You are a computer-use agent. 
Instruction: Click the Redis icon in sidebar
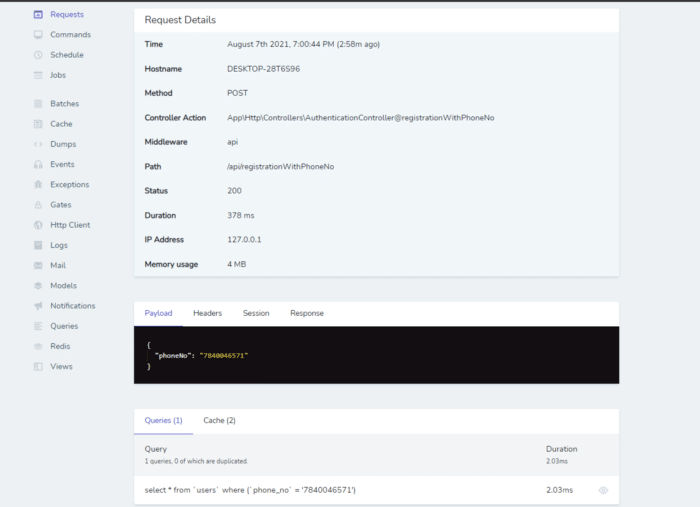[x=38, y=346]
